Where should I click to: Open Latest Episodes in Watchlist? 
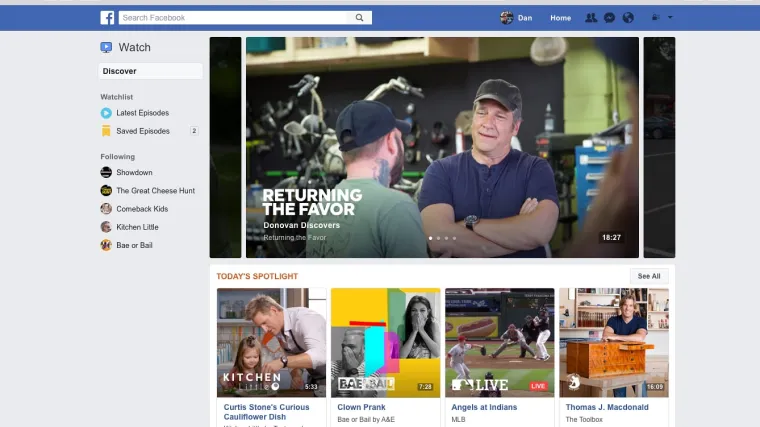pyautogui.click(x=141, y=113)
